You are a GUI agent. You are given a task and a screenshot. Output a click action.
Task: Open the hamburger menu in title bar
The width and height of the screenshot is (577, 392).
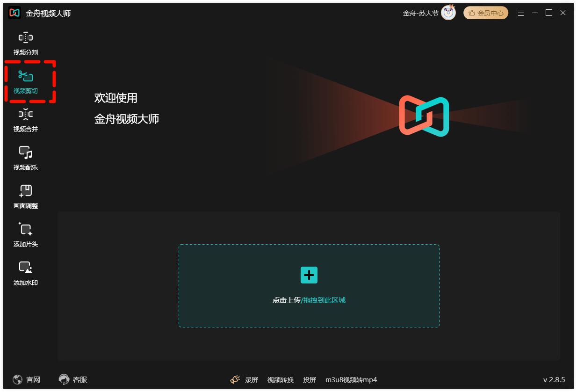tap(520, 13)
